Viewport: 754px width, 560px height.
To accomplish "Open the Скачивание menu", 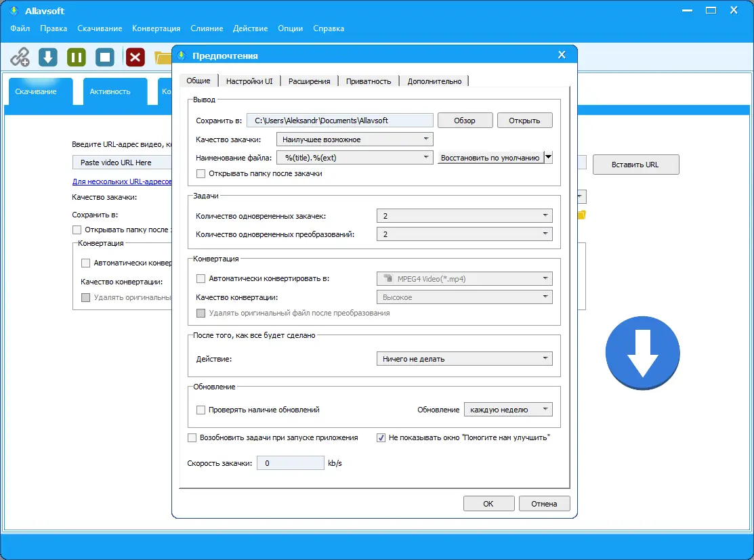I will click(100, 28).
